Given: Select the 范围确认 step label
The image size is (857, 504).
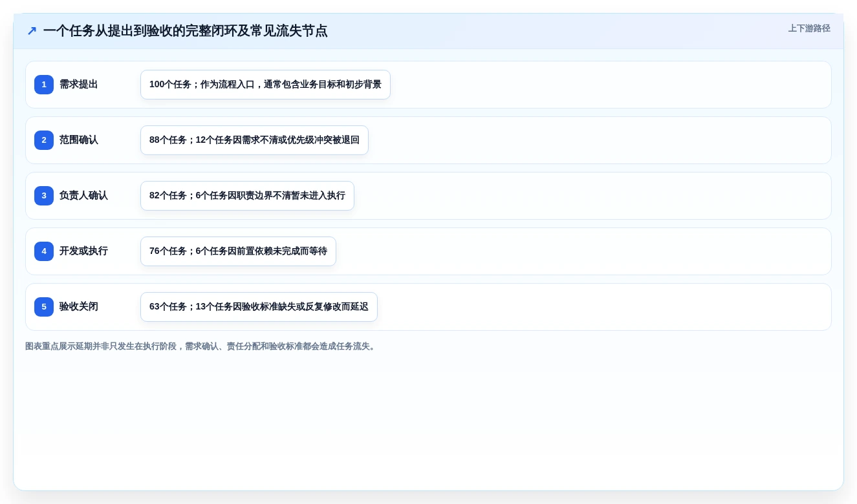Looking at the screenshot, I should click(x=79, y=140).
